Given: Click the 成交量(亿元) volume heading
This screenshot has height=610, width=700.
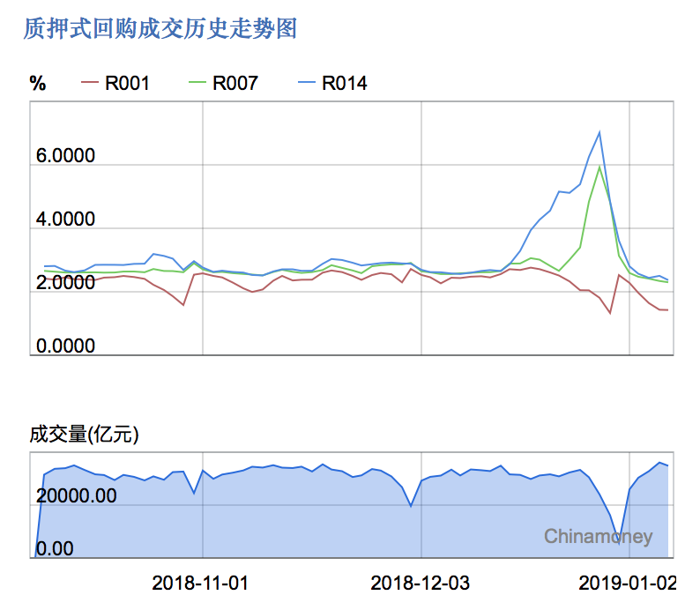Looking at the screenshot, I should (x=85, y=435).
